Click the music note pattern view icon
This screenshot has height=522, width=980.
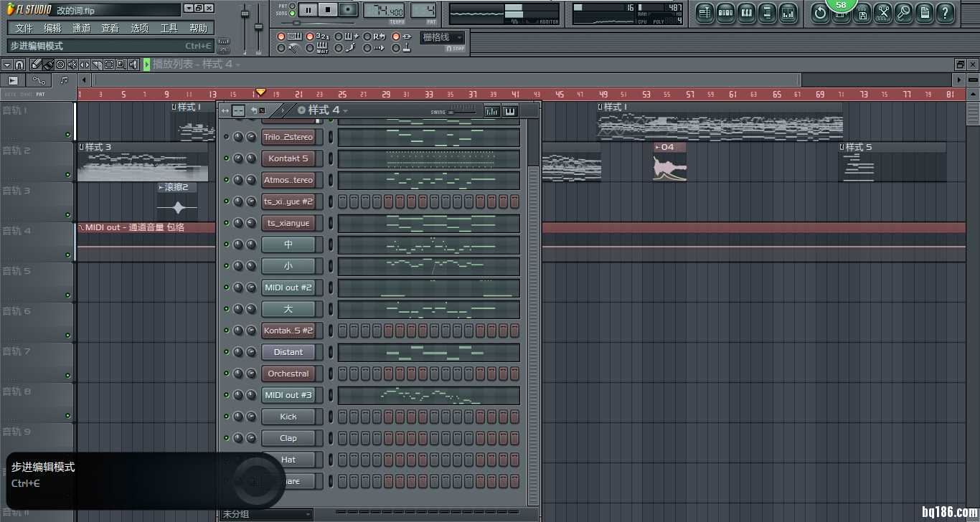tap(64, 80)
